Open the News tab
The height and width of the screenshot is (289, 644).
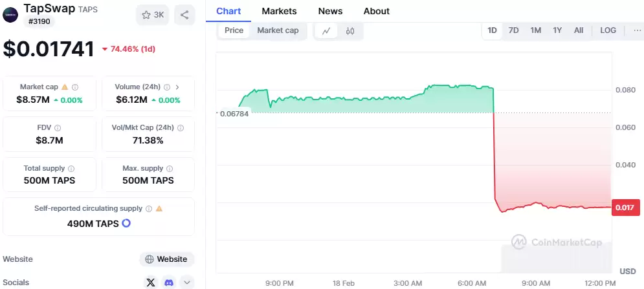pyautogui.click(x=330, y=11)
